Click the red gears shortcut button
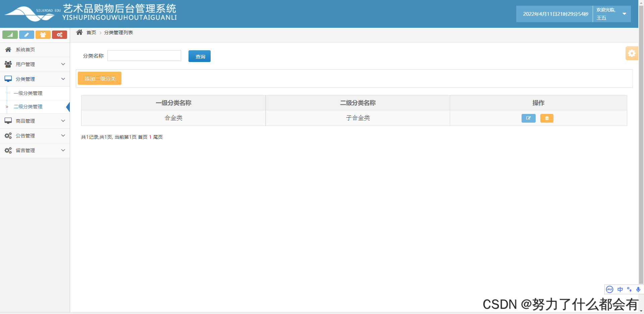The width and height of the screenshot is (644, 314). [x=59, y=35]
